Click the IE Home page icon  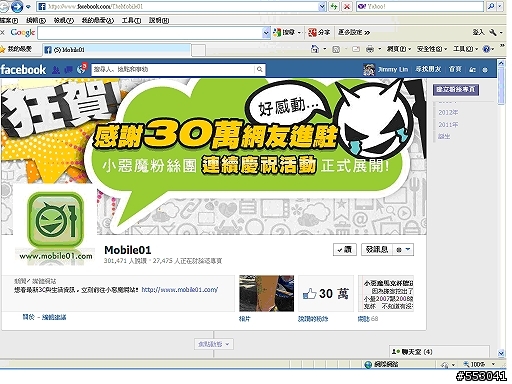click(x=315, y=49)
